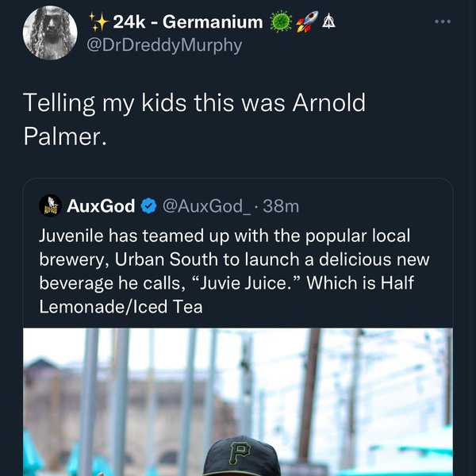Tap DrDreddyMurphy's profile avatar
476x476 pixels.
(x=55, y=33)
